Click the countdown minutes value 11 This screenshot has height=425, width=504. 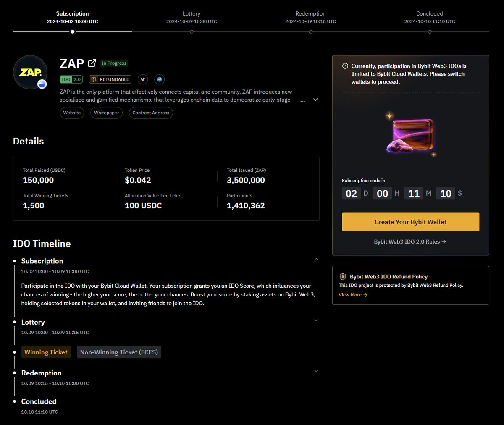click(x=414, y=193)
